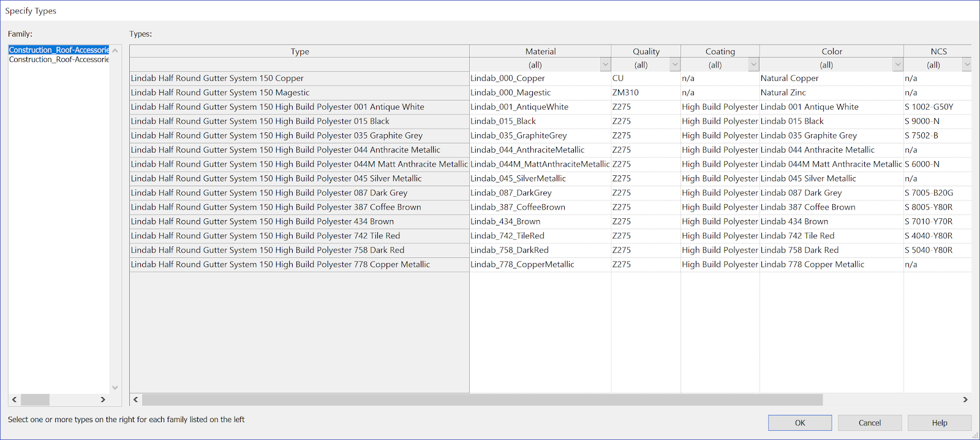Select type '044M Matt Anthracite Metallic' row
This screenshot has height=440, width=980.
point(300,164)
